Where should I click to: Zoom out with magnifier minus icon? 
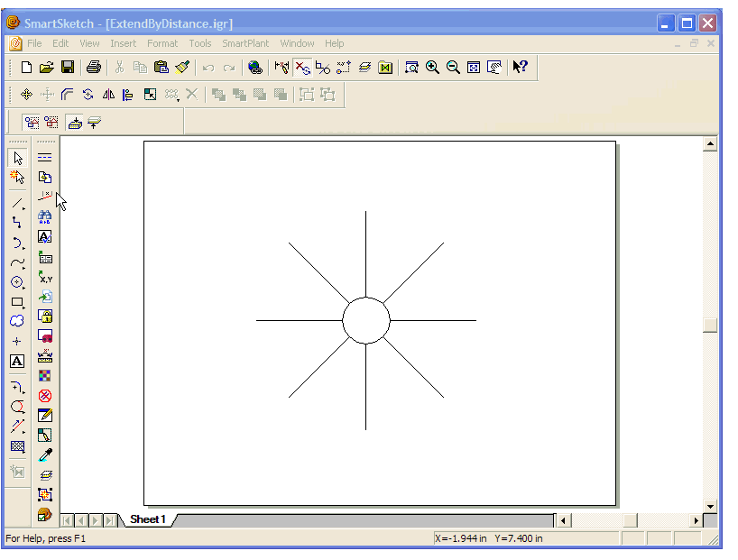point(453,68)
